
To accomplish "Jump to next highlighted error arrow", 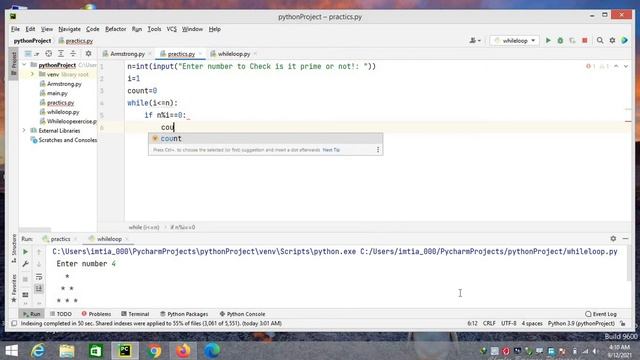I will click(626, 66).
